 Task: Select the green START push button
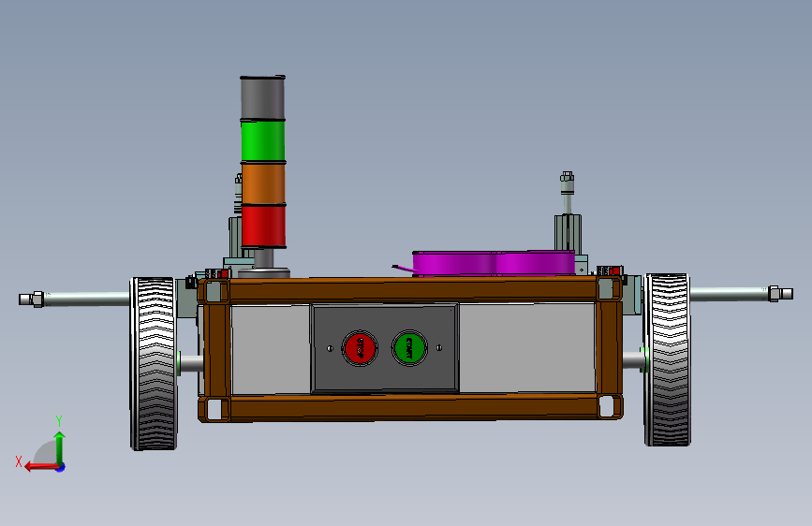coord(409,348)
